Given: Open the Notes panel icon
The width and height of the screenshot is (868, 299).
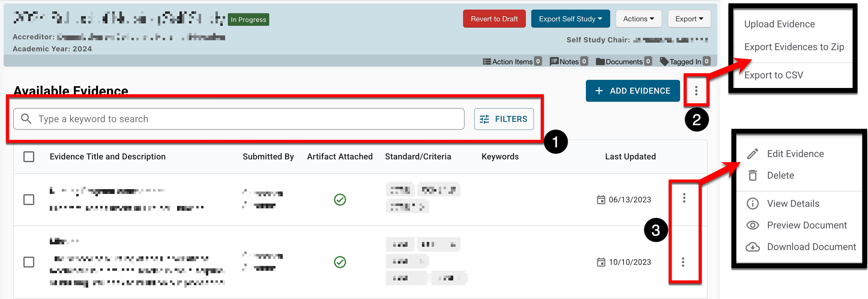Looking at the screenshot, I should click(554, 62).
